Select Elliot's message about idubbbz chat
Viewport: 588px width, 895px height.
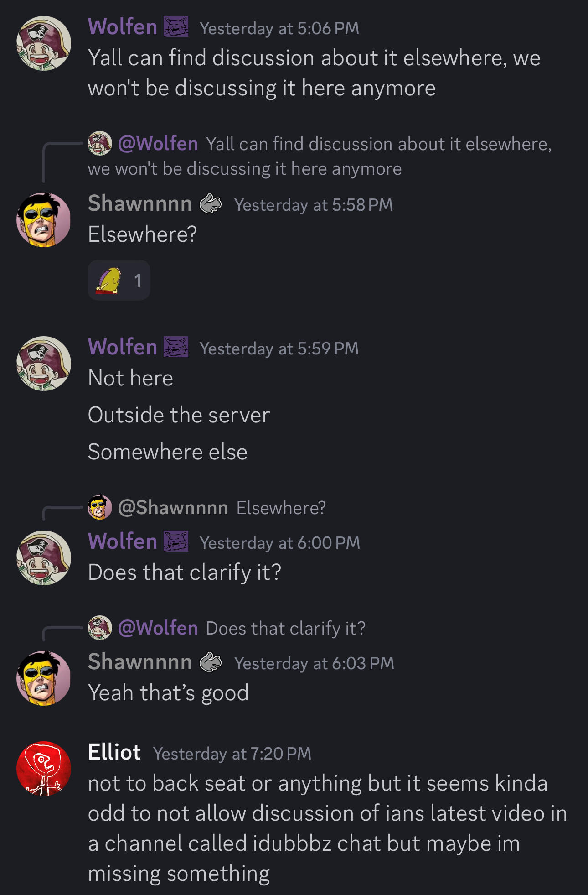(x=328, y=828)
